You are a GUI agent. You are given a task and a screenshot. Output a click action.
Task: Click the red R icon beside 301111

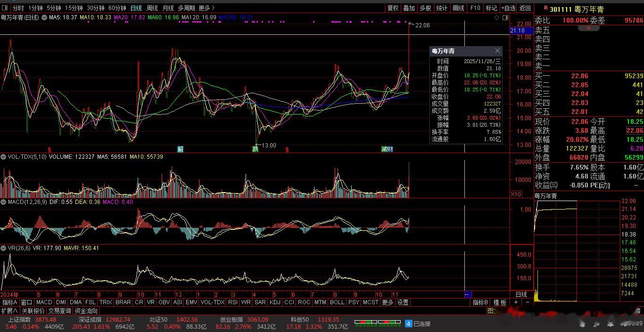546,8
